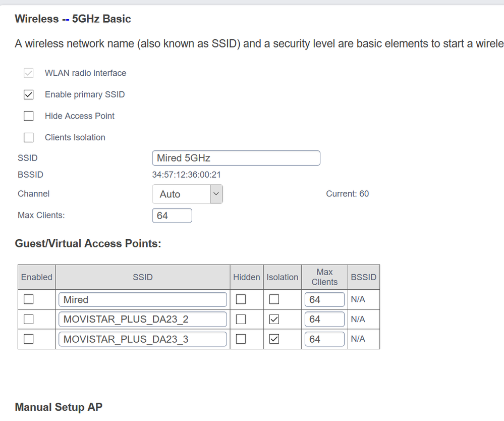
Task: Check Hidden for MOVISTAR_PLUS_DA23_2
Action: [241, 319]
